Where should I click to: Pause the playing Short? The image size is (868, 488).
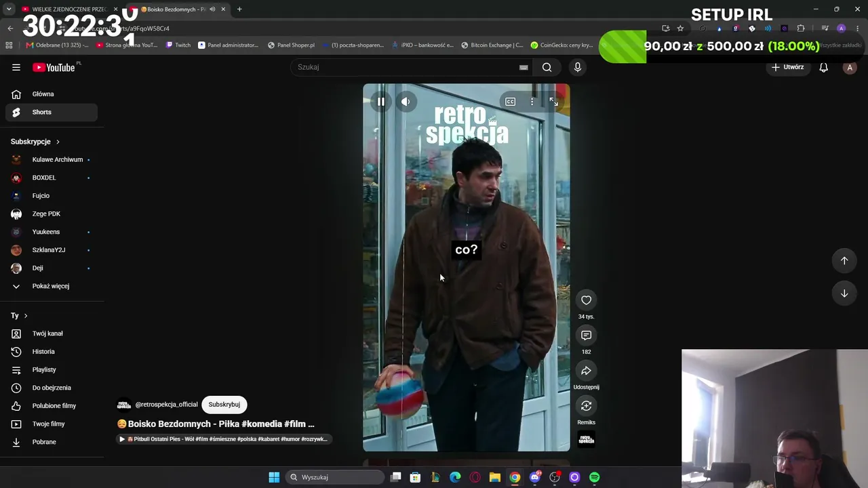point(381,102)
